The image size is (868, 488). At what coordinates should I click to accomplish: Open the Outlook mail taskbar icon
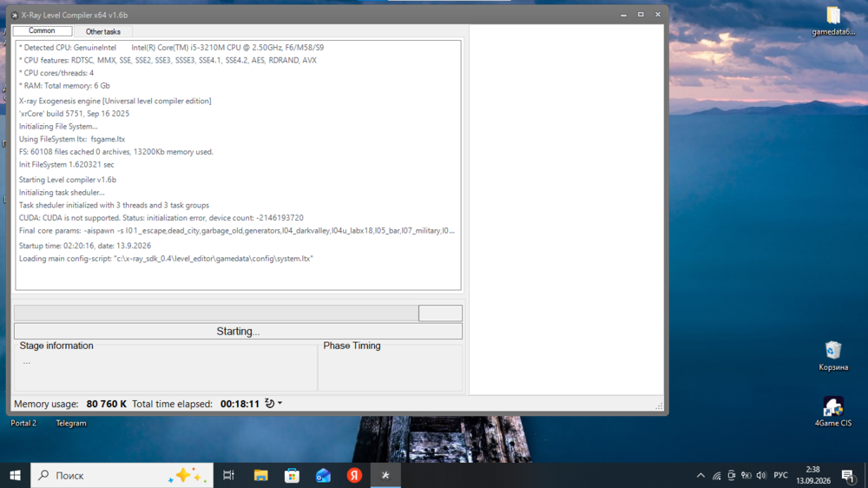pos(323,475)
